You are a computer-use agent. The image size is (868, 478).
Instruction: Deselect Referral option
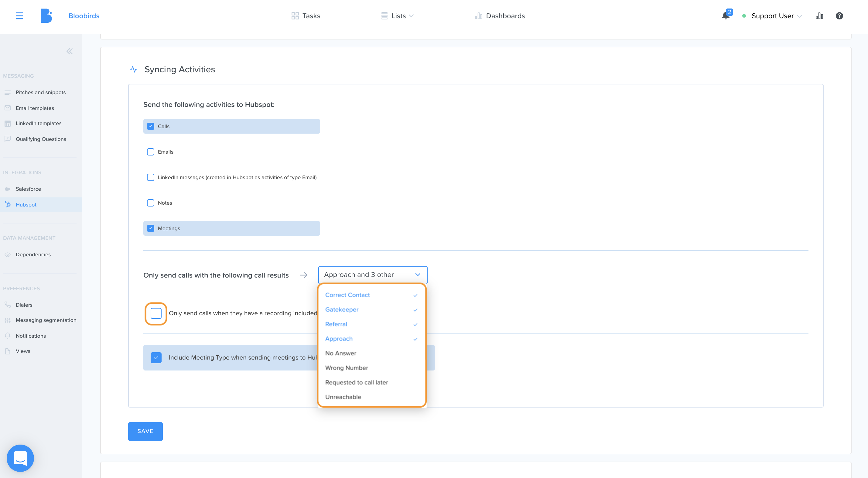tap(372, 324)
